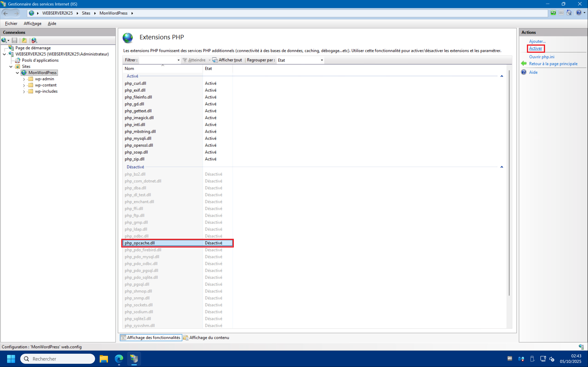The image size is (588, 367).
Task: Click the refresh page icon in address bar
Action: coord(553,13)
